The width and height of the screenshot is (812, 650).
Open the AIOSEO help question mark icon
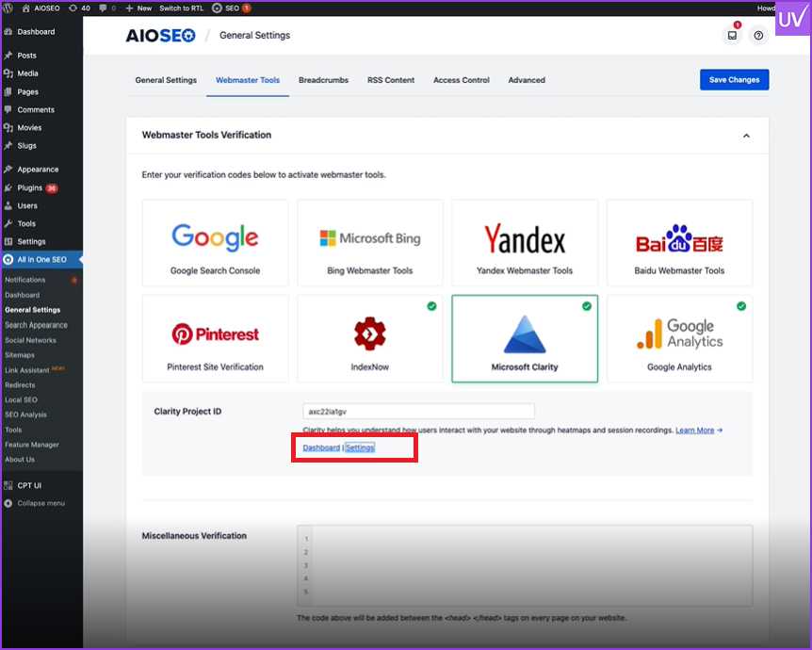tap(758, 35)
